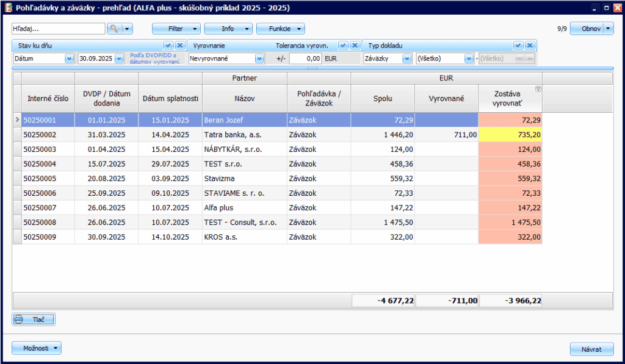This screenshot has width=625, height=364.
Task: Open the 30.09.2025 date picker
Action: pos(118,59)
